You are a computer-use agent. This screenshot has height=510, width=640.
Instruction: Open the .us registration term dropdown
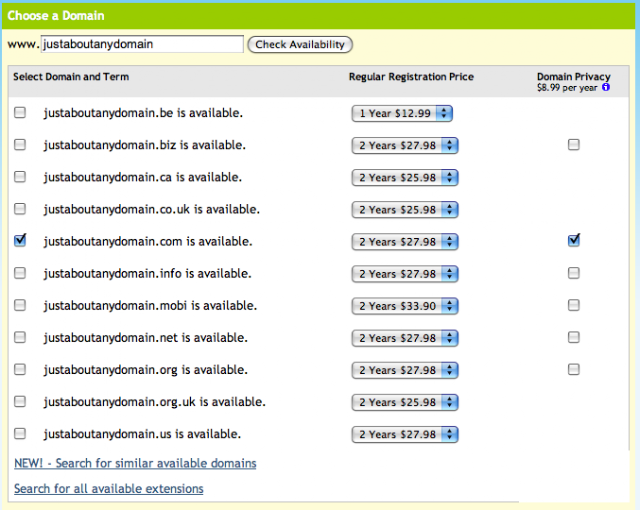(405, 435)
